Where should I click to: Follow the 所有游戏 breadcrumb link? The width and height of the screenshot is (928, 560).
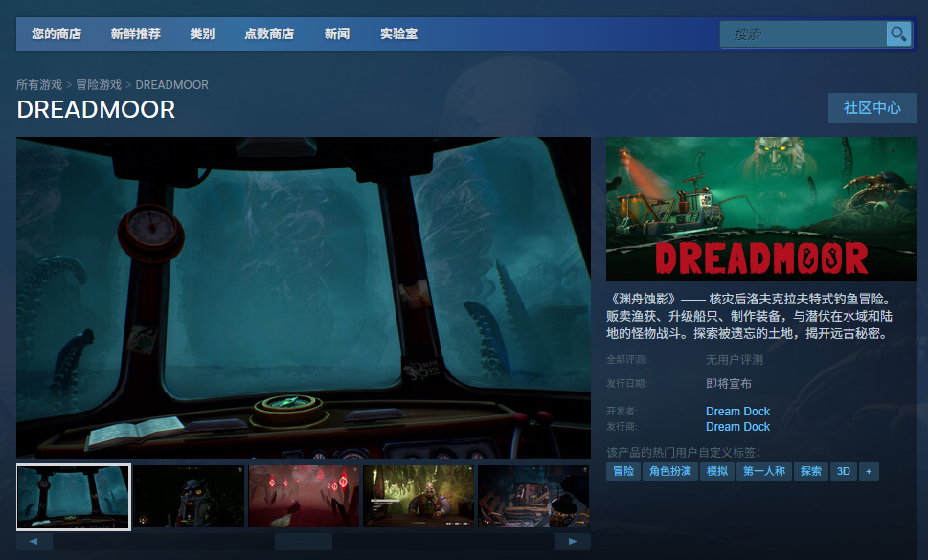[39, 85]
